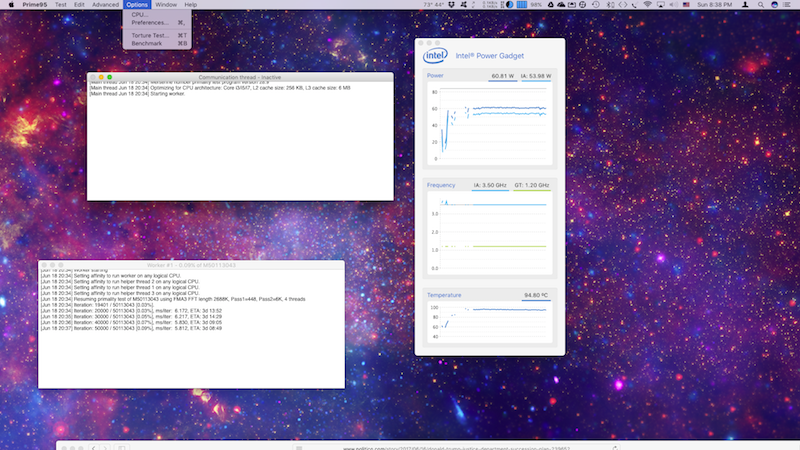Run Benchmark from Options menu
Screen dimensions: 800x450
(157, 43)
